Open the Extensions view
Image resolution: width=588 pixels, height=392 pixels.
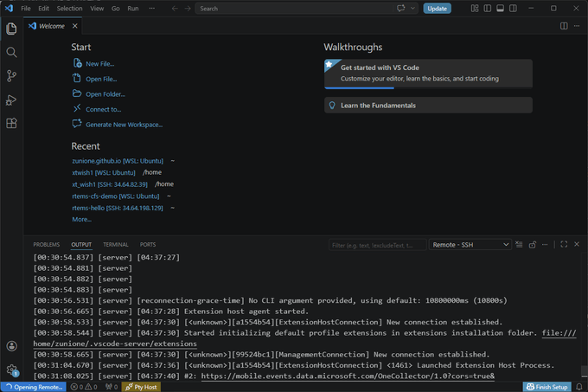[11, 124]
